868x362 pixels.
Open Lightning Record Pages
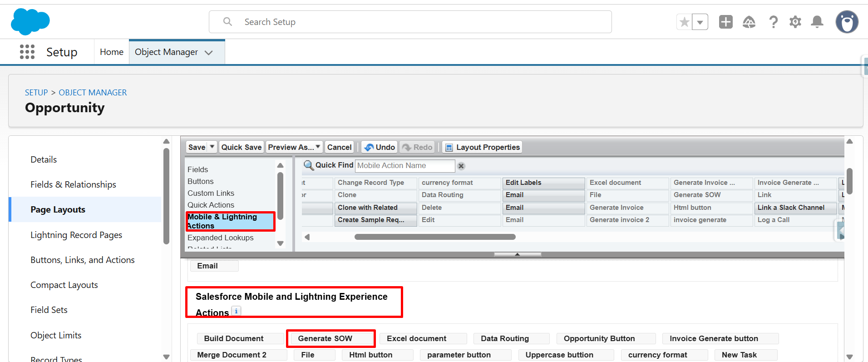coord(76,235)
